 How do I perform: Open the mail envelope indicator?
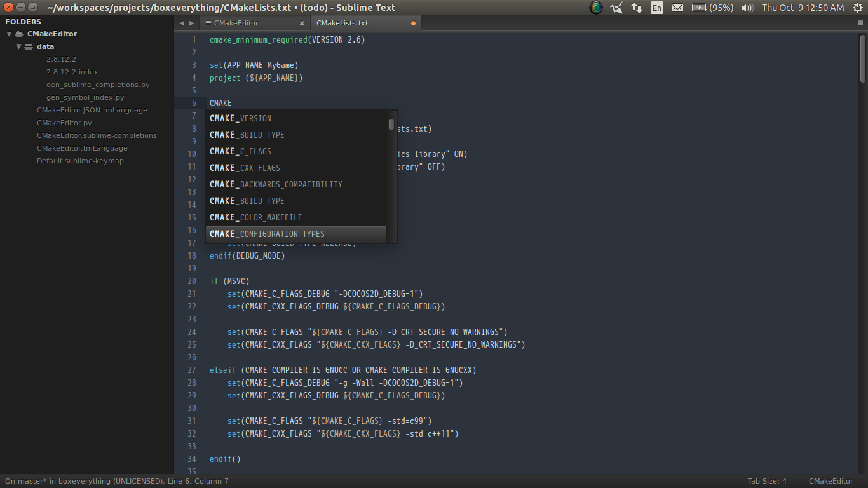[x=677, y=8]
